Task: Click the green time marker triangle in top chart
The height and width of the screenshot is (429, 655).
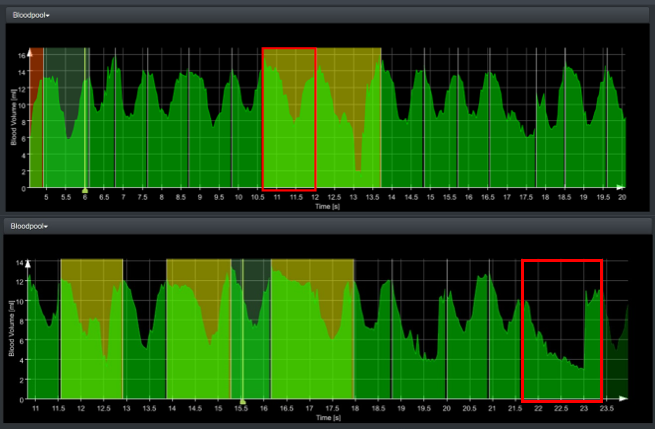Action: (x=85, y=188)
